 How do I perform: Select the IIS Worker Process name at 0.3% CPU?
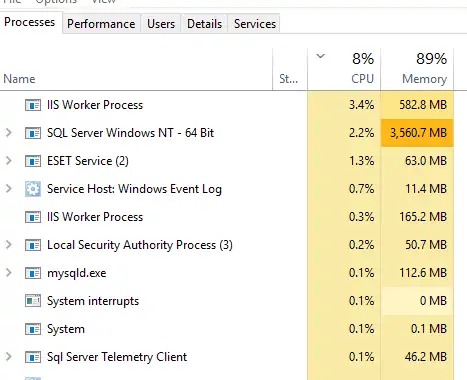pos(95,217)
